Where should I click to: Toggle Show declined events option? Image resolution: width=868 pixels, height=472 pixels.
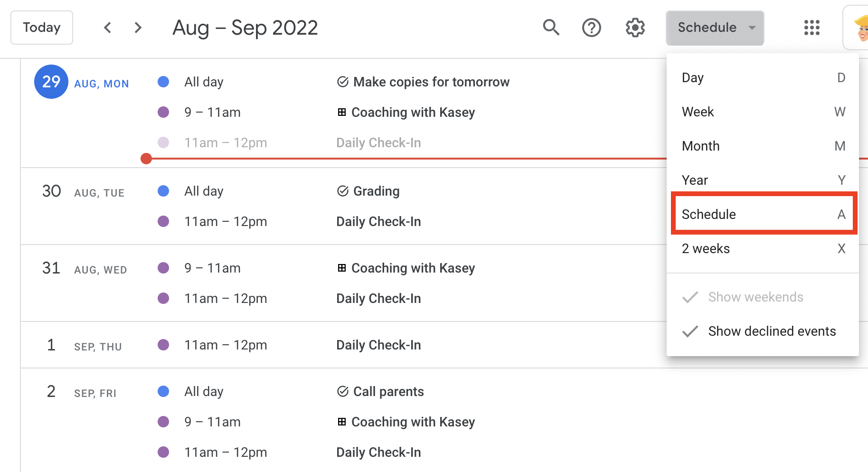click(x=763, y=331)
